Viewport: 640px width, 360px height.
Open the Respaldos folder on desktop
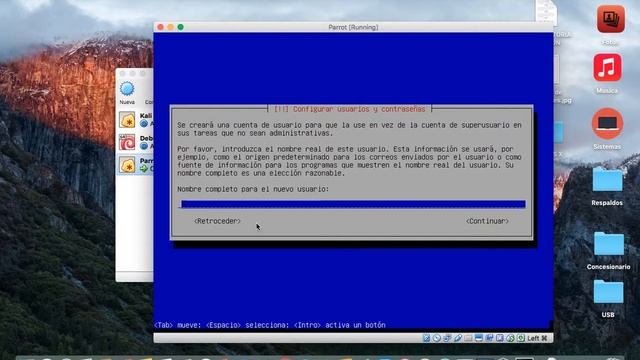pyautogui.click(x=607, y=180)
